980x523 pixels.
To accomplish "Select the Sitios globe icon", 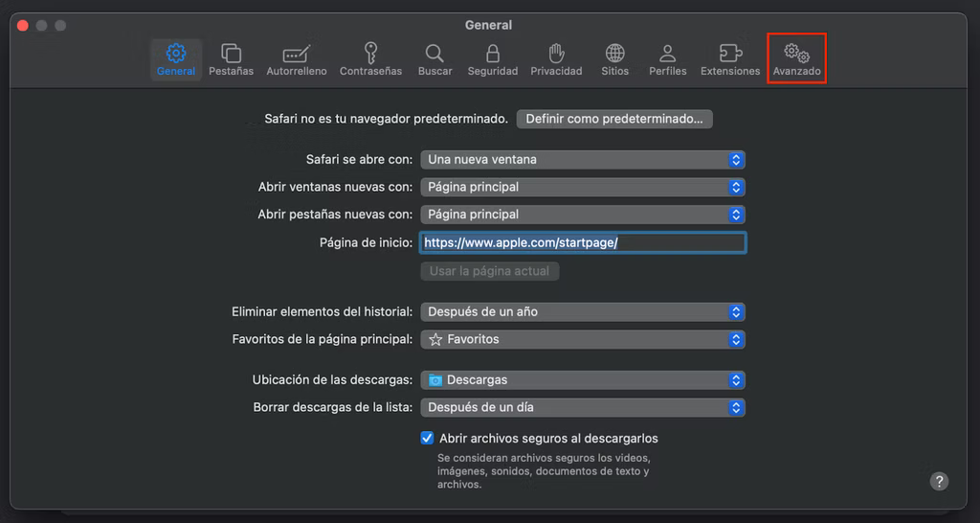I will tap(615, 60).
